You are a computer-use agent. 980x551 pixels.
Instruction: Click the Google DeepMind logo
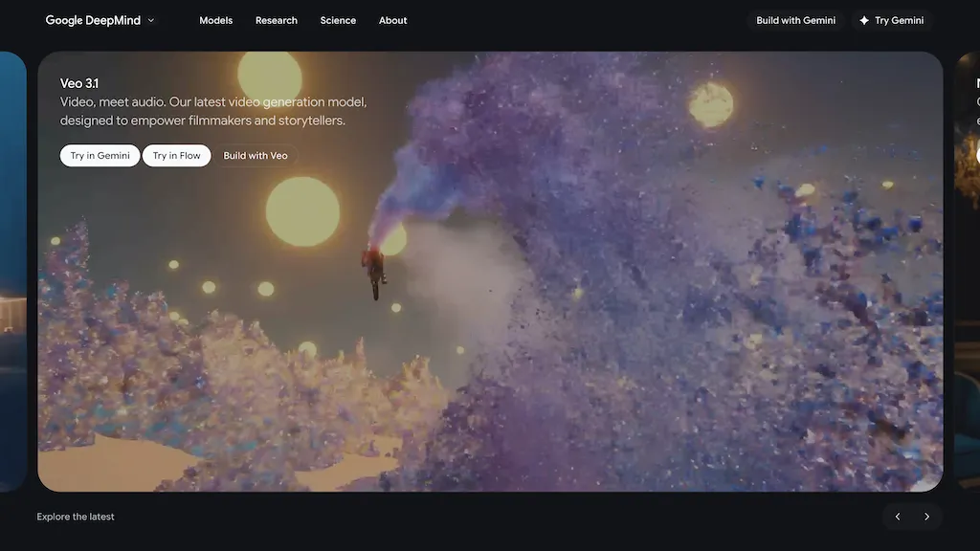click(92, 19)
